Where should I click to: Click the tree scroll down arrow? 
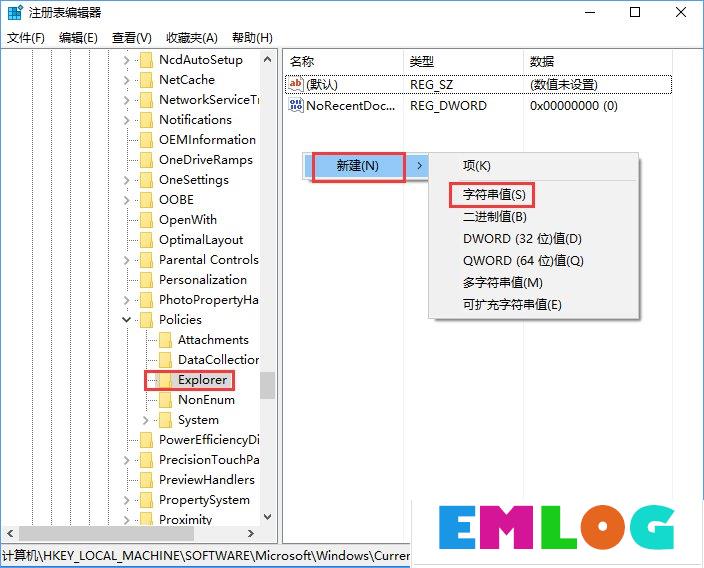(x=268, y=516)
